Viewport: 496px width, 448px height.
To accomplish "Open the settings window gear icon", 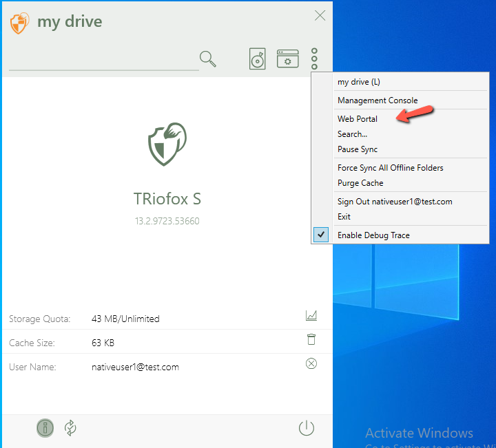I will coord(287,58).
